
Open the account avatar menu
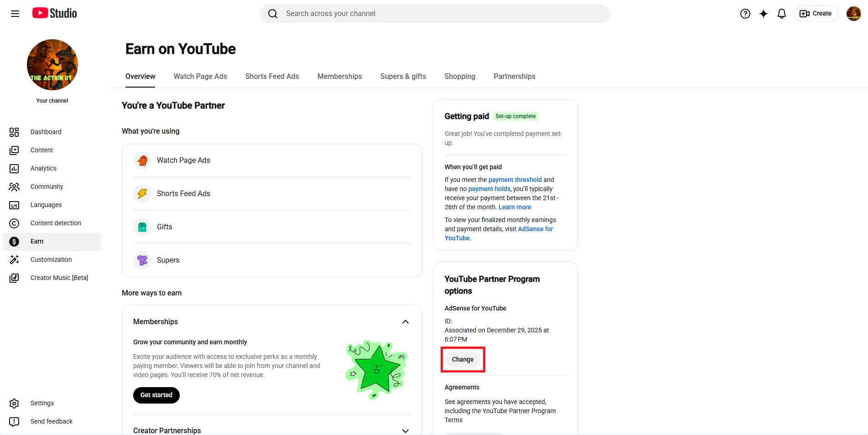pyautogui.click(x=854, y=14)
